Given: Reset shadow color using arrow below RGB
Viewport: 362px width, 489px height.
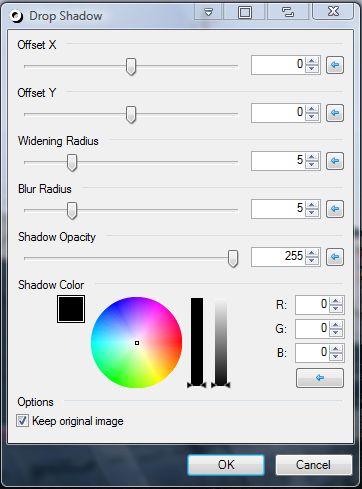Looking at the screenshot, I should [x=320, y=378].
